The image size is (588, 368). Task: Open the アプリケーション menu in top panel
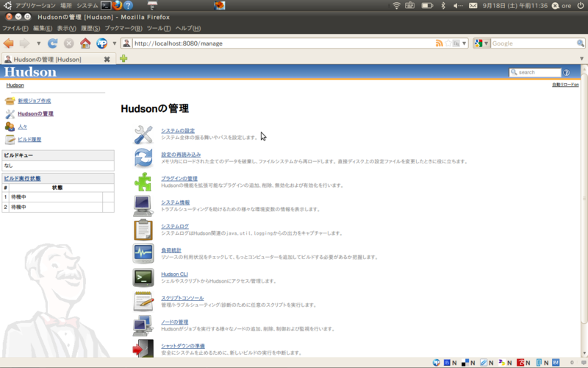point(35,6)
